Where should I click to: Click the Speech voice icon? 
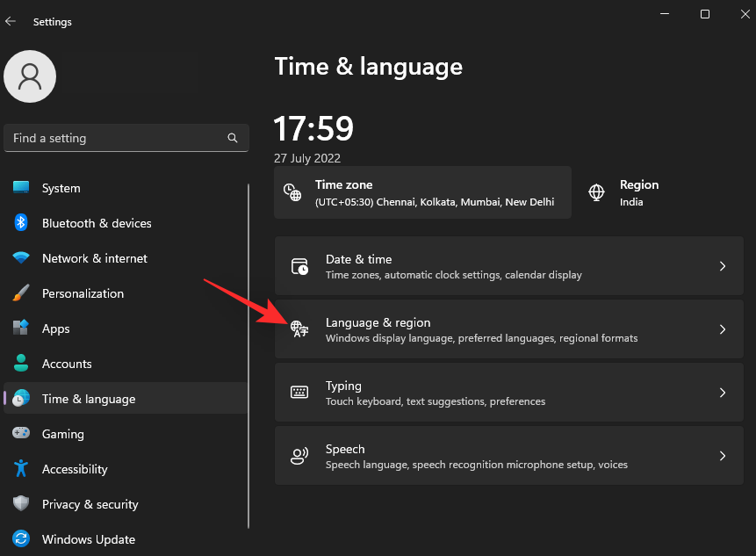[299, 456]
